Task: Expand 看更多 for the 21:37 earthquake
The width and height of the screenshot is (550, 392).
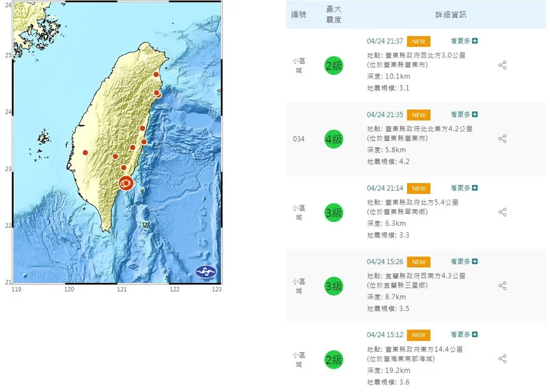Action: [x=464, y=41]
